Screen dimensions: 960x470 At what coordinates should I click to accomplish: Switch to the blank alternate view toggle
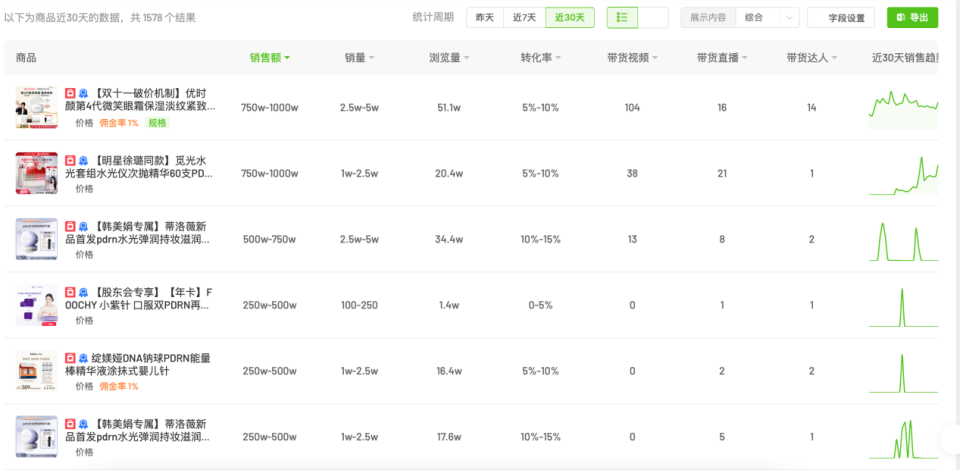point(653,17)
